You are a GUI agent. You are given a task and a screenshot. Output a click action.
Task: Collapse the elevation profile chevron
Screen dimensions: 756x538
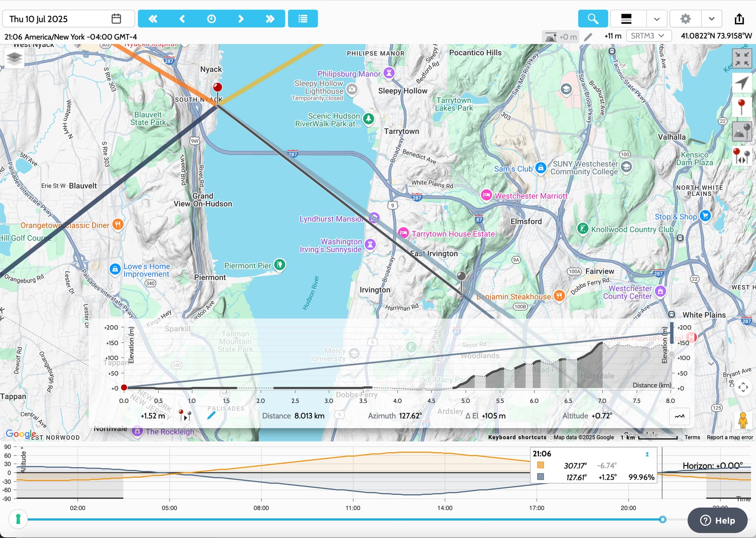(x=711, y=364)
